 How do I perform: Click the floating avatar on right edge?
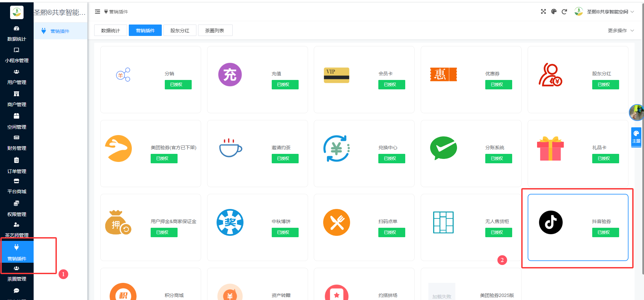[637, 113]
